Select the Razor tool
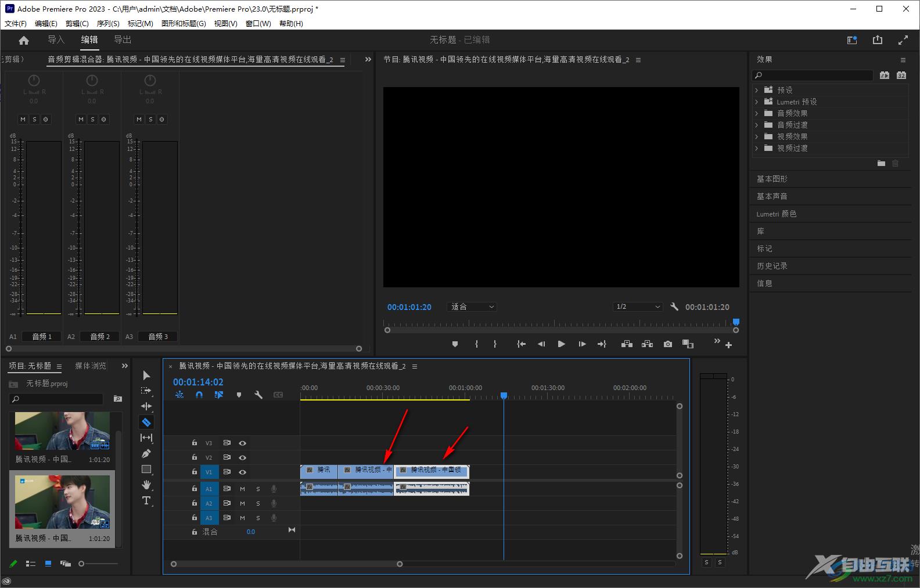Viewport: 920px width, 588px height. tap(146, 422)
